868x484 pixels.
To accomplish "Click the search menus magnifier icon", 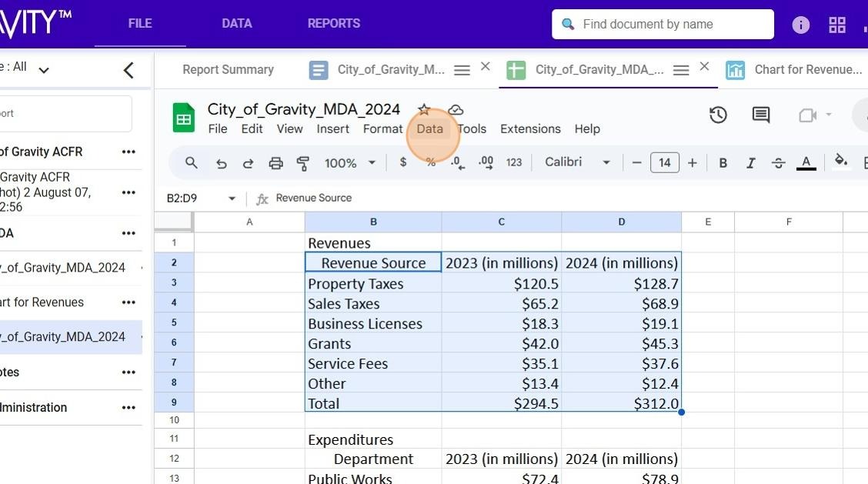I will [x=191, y=163].
